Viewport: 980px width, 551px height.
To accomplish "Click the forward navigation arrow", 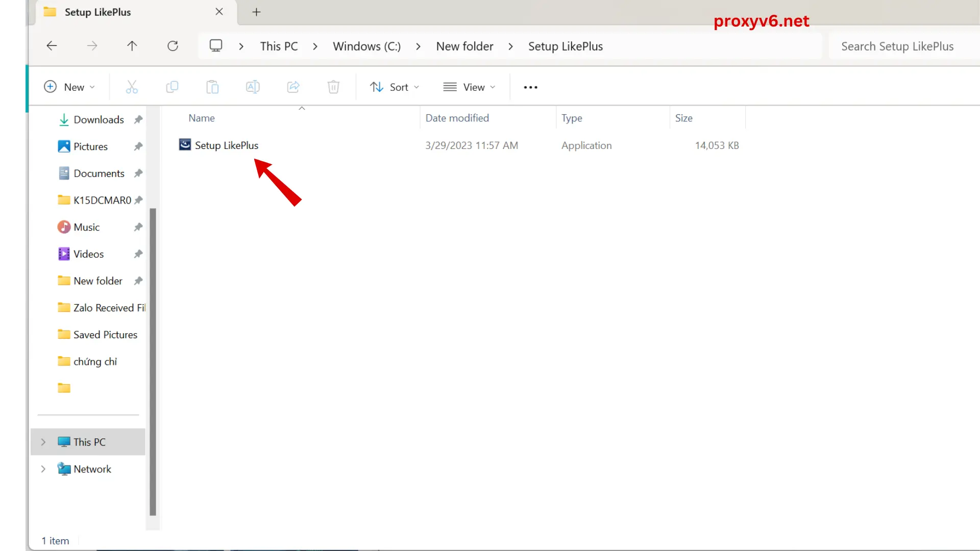I will point(92,46).
